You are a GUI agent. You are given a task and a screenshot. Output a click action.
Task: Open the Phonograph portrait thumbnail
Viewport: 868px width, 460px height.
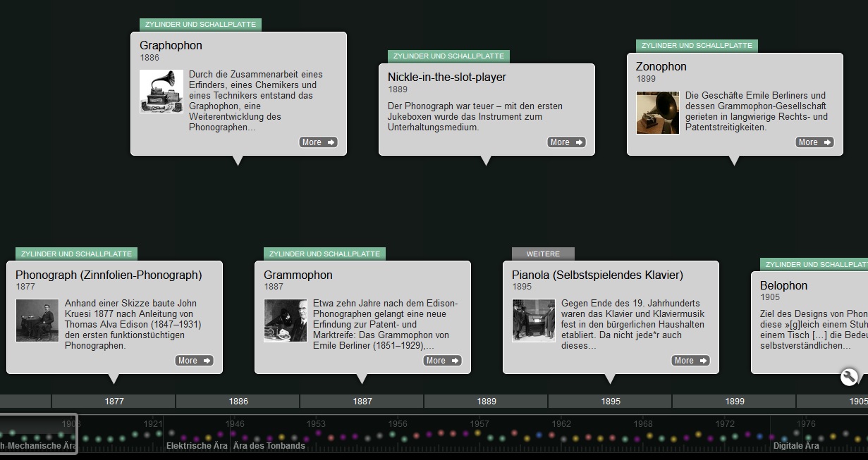(x=37, y=321)
